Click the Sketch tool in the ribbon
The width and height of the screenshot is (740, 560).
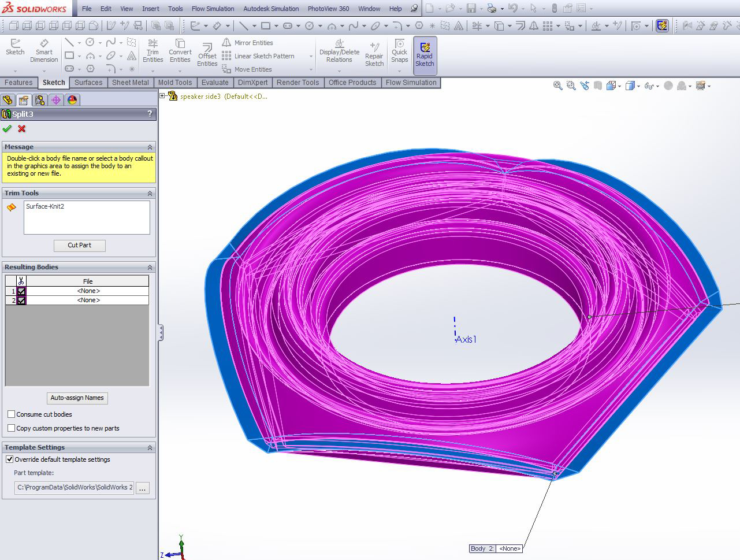(x=15, y=47)
